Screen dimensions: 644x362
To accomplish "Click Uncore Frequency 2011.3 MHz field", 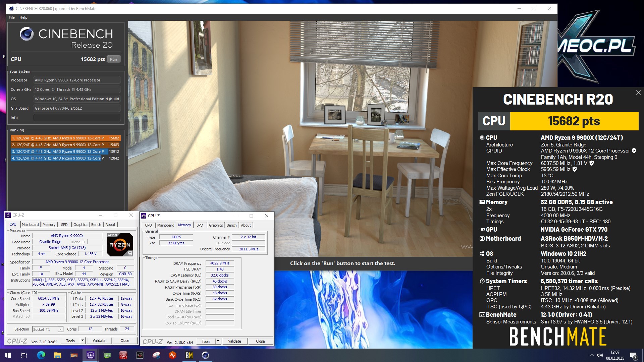I will tap(249, 249).
